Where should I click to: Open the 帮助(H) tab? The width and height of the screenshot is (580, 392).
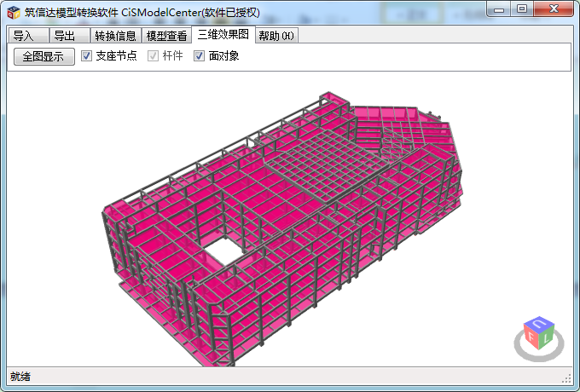(276, 36)
